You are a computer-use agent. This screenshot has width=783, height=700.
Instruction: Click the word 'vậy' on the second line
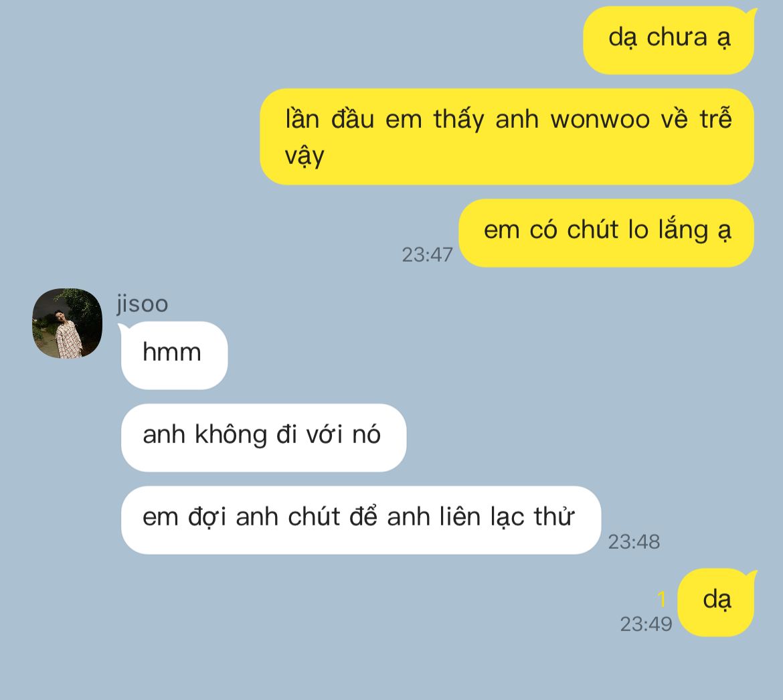pyautogui.click(x=304, y=157)
